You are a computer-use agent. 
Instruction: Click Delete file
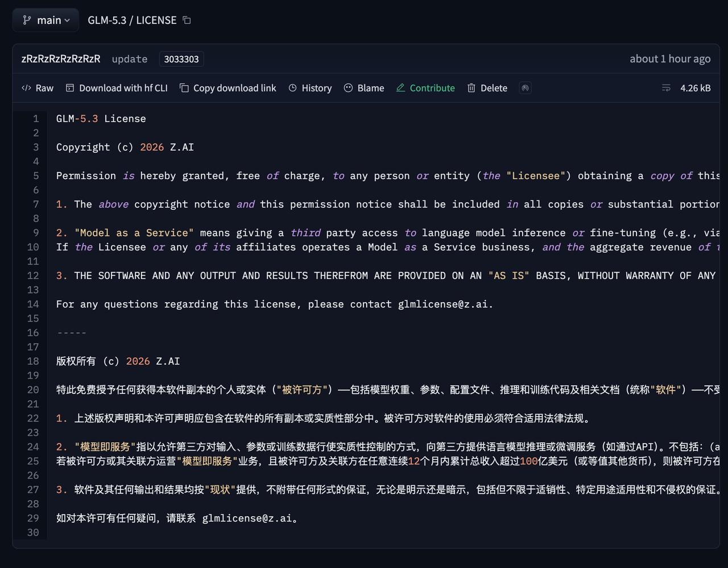pos(487,88)
